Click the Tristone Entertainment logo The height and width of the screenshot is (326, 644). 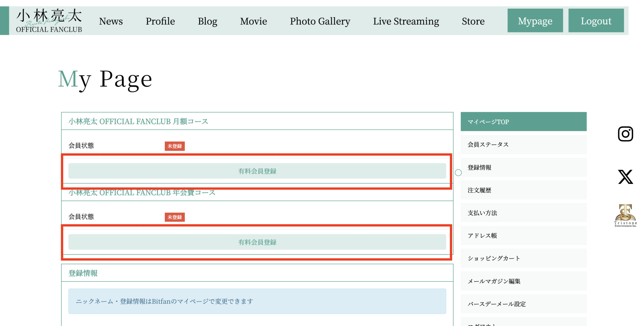coord(625,215)
